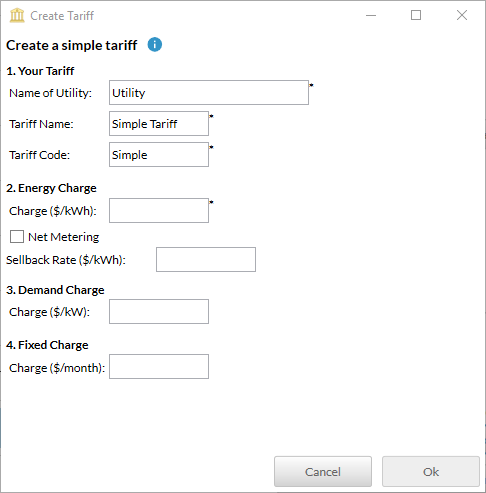Click the blue info icon beside the heading
Viewport: 486px width, 493px height.
155,45
